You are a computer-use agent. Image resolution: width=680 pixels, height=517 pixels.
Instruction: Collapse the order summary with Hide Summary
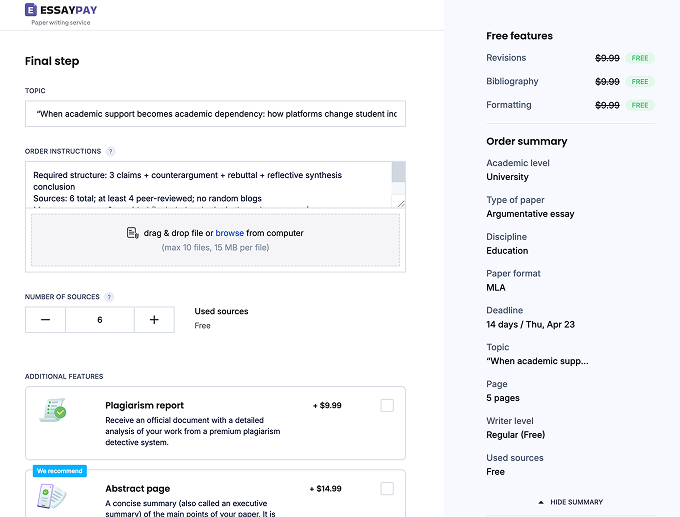pyautogui.click(x=570, y=502)
